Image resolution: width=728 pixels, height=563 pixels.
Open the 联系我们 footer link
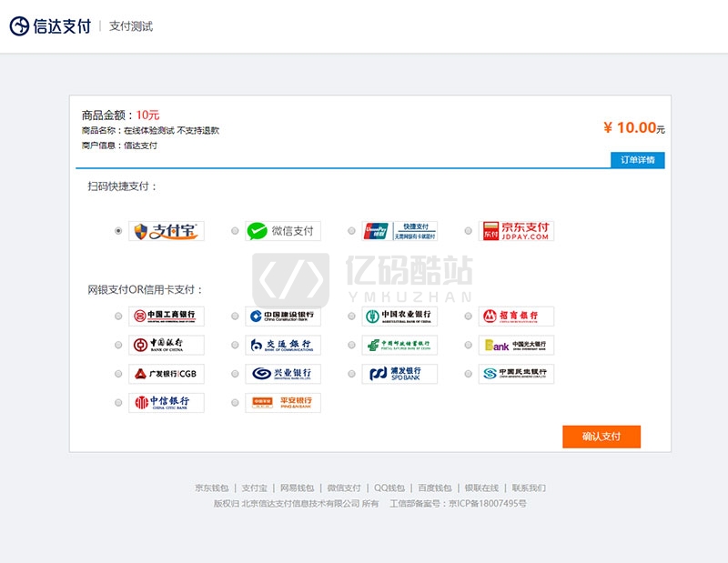529,488
